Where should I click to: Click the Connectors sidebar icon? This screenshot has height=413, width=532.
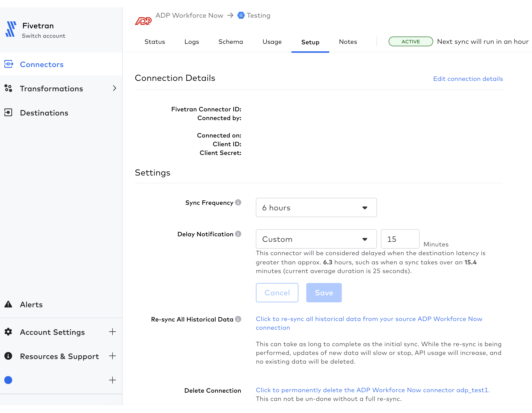click(x=10, y=65)
